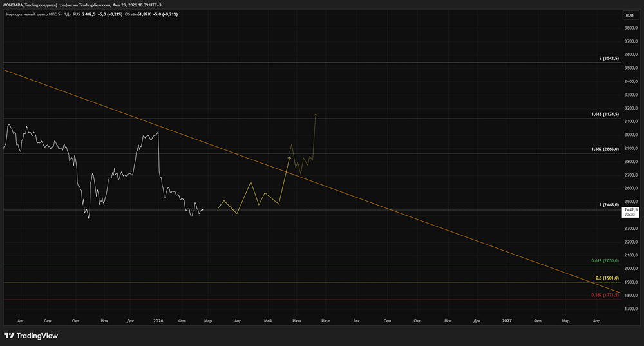Click the 'Июн' month label on time axis
644x346 pixels.
[296, 320]
